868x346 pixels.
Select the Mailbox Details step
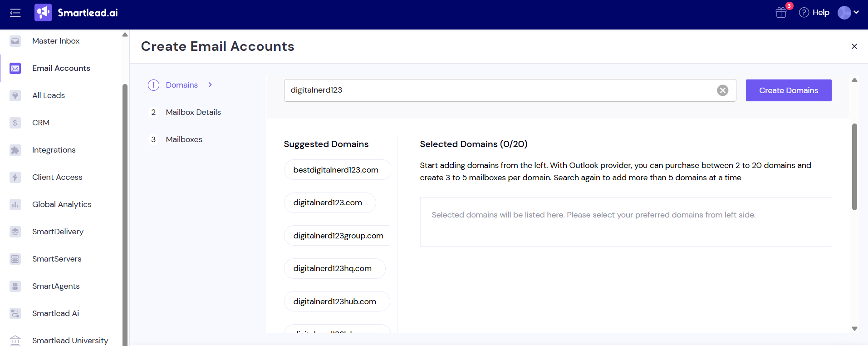(193, 112)
